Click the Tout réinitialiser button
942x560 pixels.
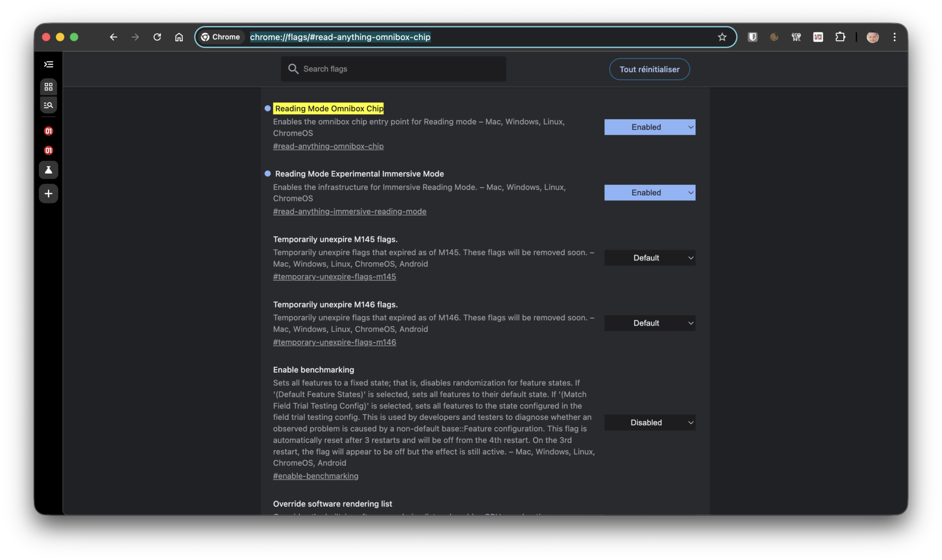tap(649, 69)
